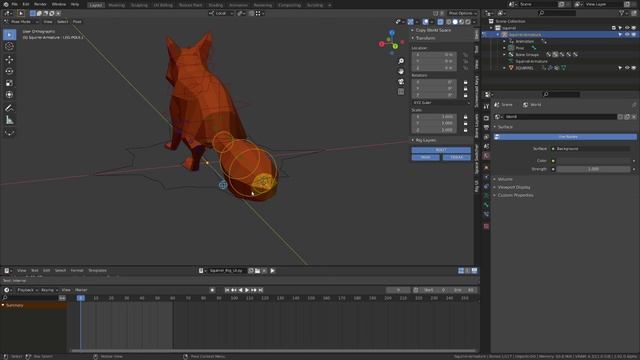Open the Pose menu in viewport header

pos(77,22)
